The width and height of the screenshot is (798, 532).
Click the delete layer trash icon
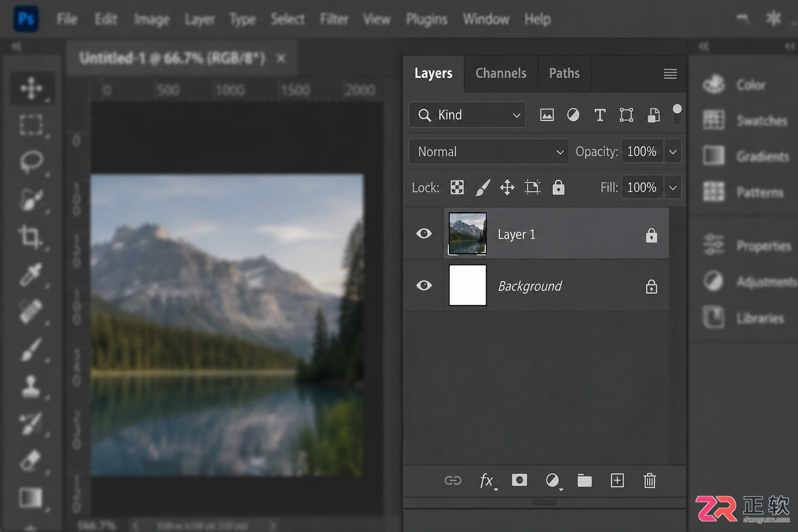pyautogui.click(x=649, y=480)
